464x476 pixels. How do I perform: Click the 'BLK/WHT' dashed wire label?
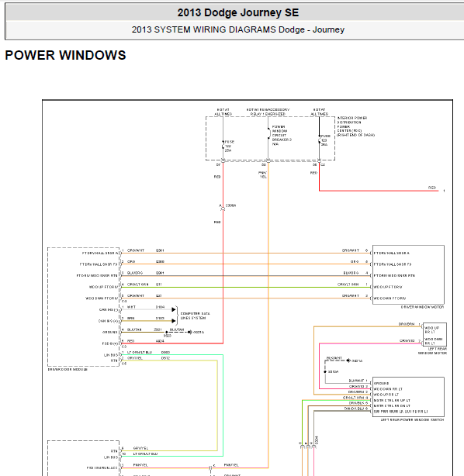pyautogui.click(x=334, y=358)
